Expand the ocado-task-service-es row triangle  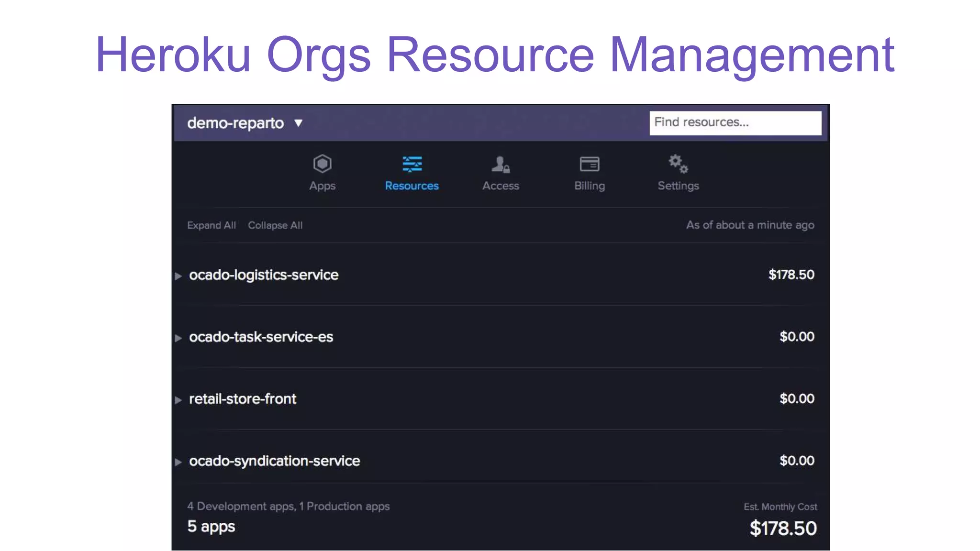[178, 338]
